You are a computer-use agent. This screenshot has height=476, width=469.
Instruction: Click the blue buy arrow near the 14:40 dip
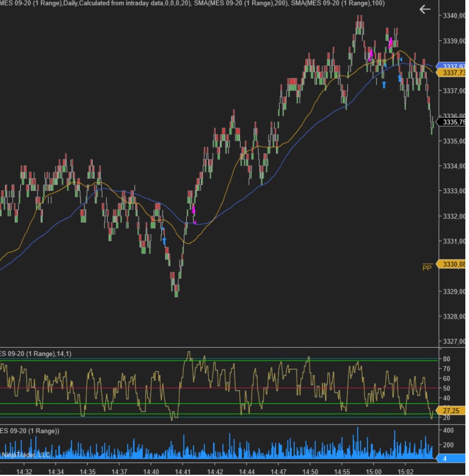(x=164, y=241)
